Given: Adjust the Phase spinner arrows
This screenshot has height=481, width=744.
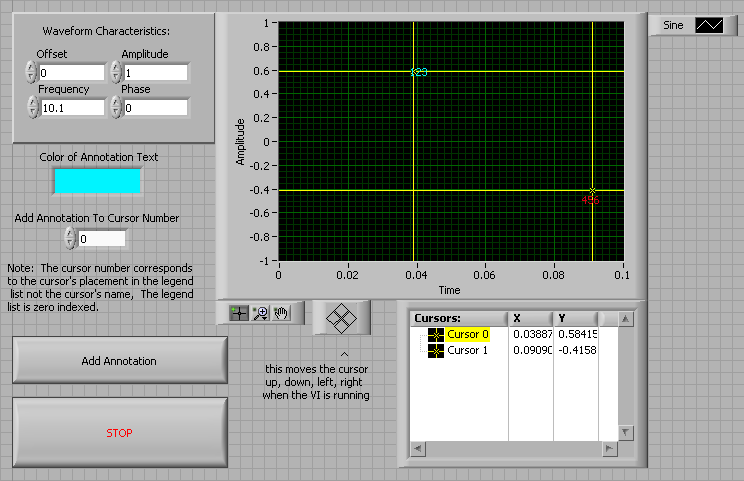Looking at the screenshot, I should tap(116, 107).
